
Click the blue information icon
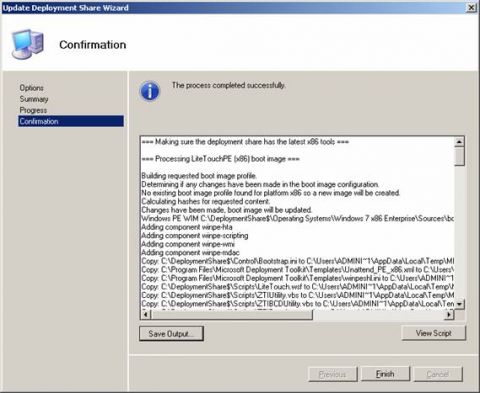pyautogui.click(x=150, y=91)
